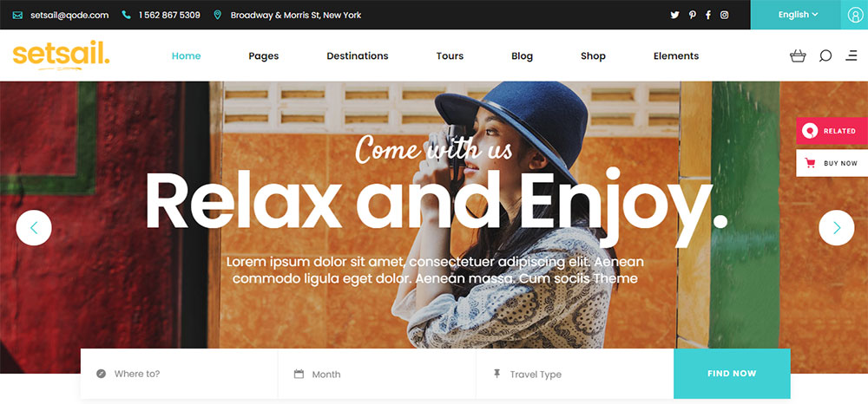The image size is (868, 404).
Task: Open the Twitter social link
Action: pos(674,15)
